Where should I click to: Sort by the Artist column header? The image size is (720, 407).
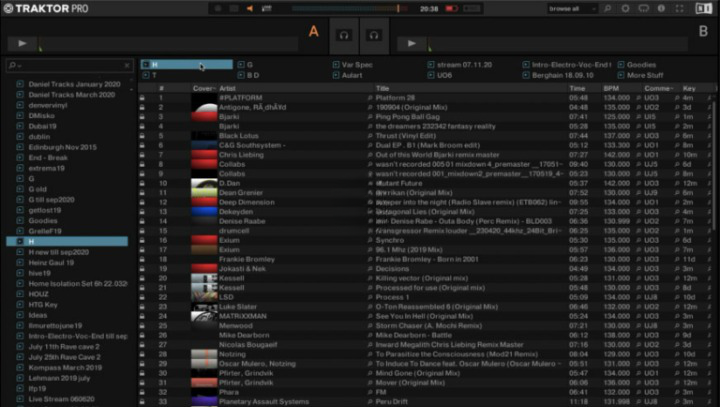coord(227,88)
